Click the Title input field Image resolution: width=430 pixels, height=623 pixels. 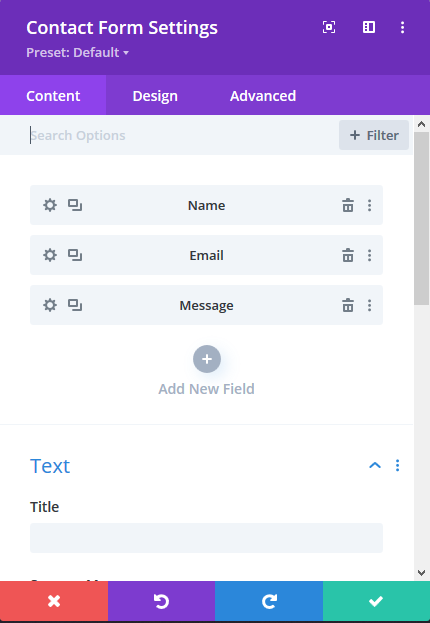(x=206, y=538)
